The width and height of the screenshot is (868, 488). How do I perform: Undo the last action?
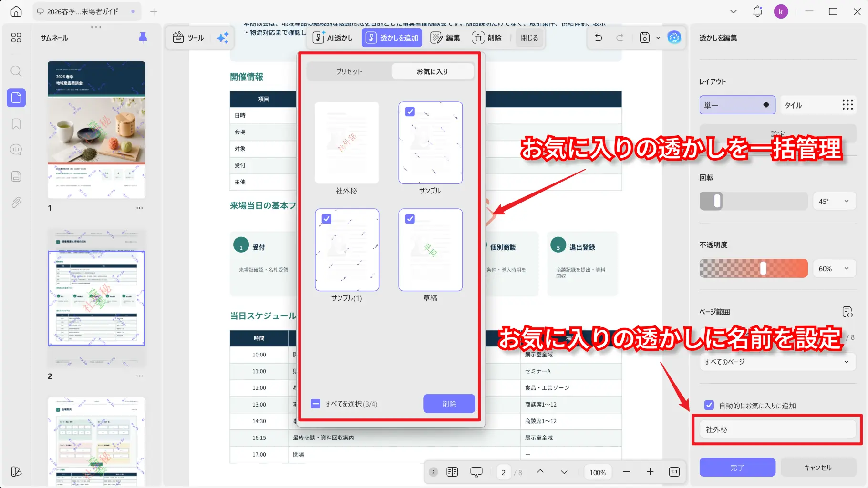[599, 38]
